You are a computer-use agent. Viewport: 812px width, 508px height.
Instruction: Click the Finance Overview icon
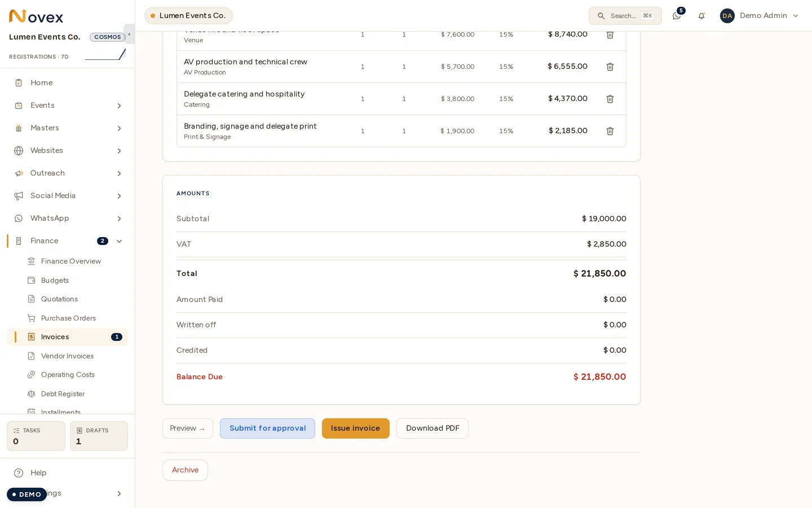click(32, 261)
